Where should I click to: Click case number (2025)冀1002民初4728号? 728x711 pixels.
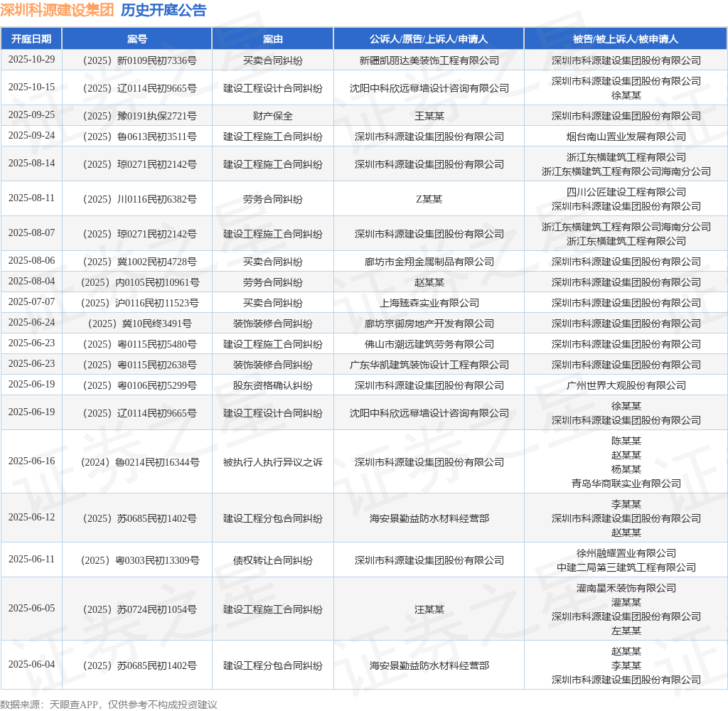[139, 262]
